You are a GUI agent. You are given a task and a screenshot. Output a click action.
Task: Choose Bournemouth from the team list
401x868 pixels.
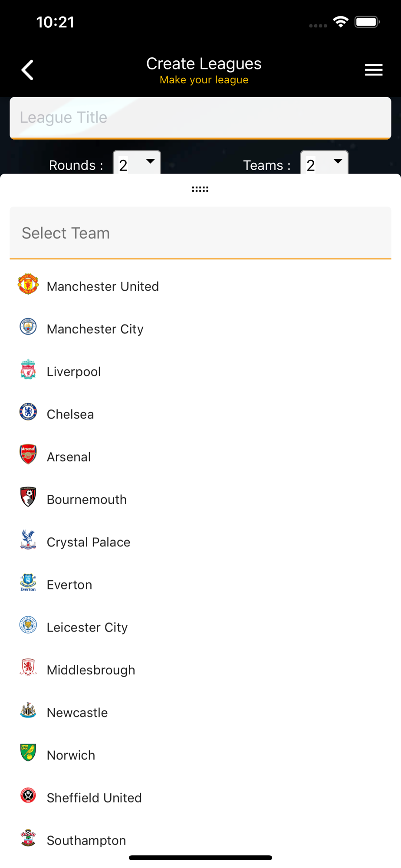[87, 500]
